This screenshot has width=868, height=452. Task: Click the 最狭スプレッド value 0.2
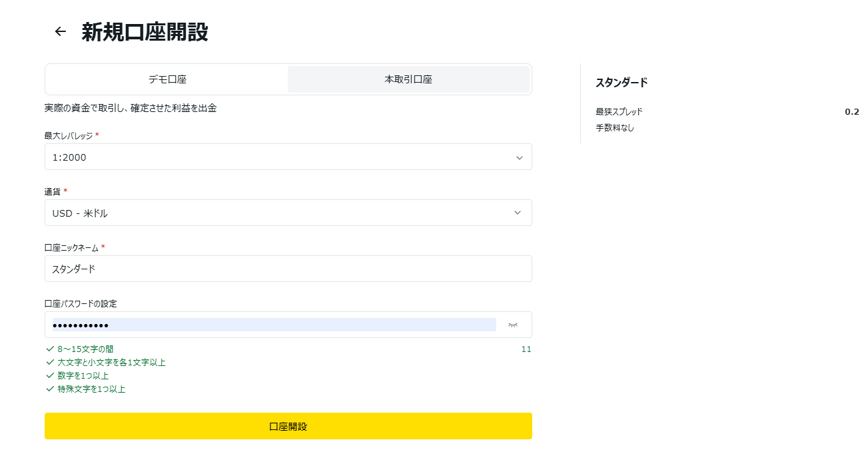(851, 112)
